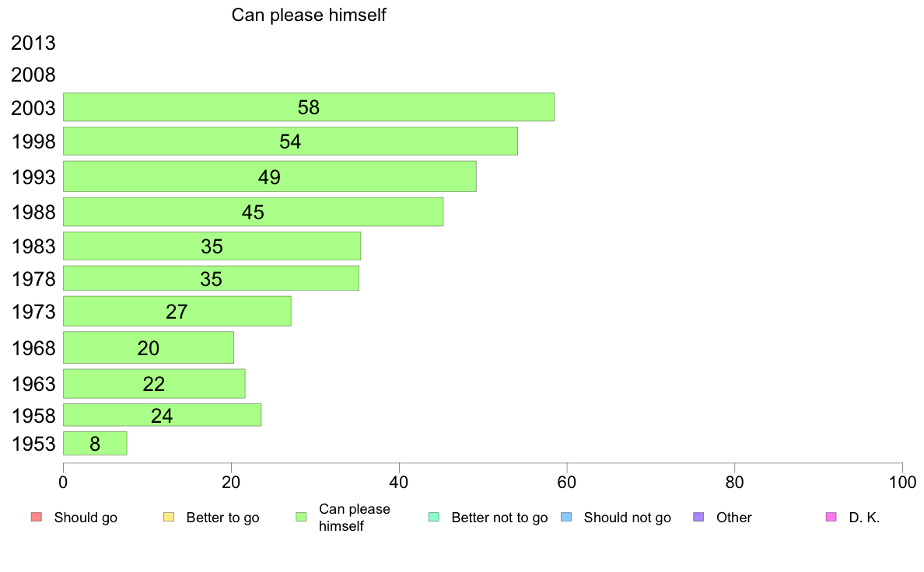Click the small 1953 bar labeled 8

[x=95, y=444]
